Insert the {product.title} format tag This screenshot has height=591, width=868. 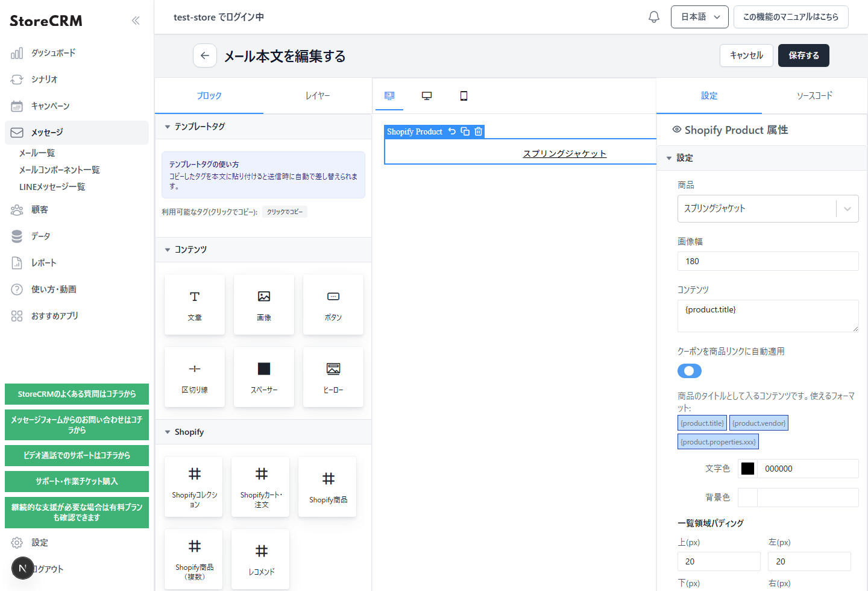coord(702,423)
